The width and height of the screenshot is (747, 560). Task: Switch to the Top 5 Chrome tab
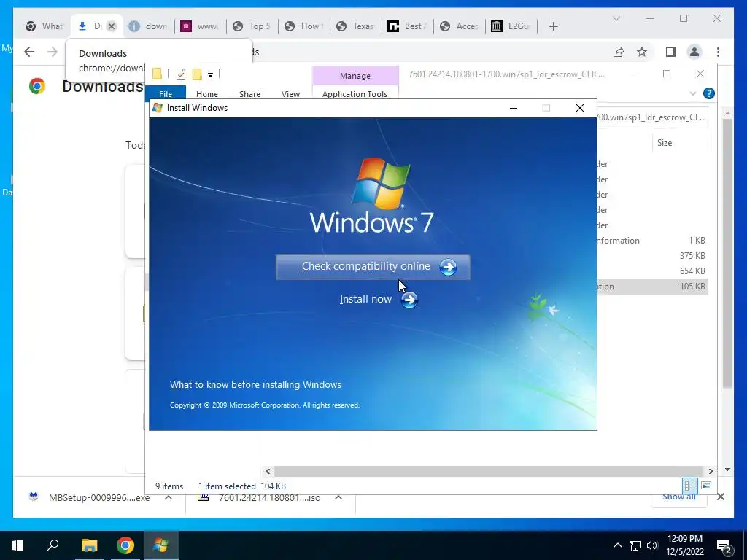point(251,26)
